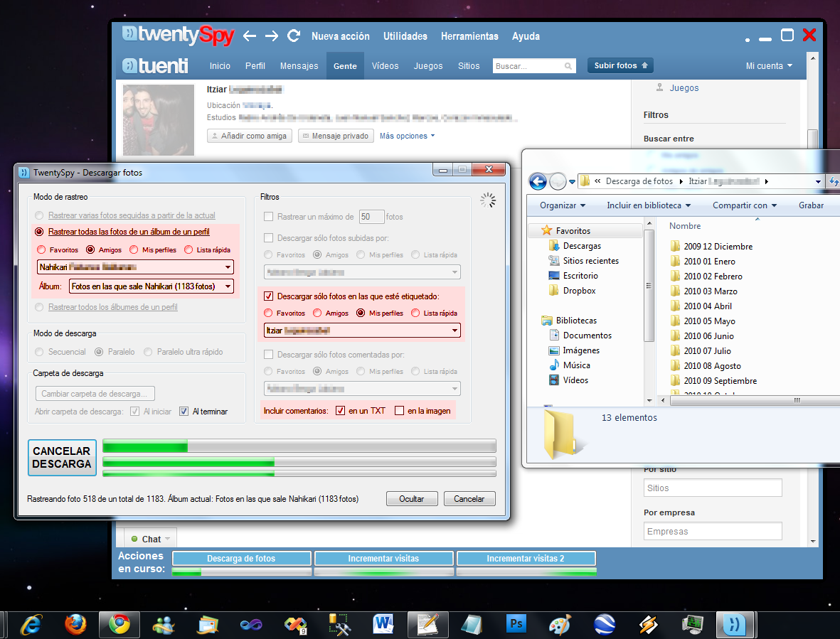Toggle comentarios en un TXT checkbox
The image size is (840, 639).
point(340,410)
